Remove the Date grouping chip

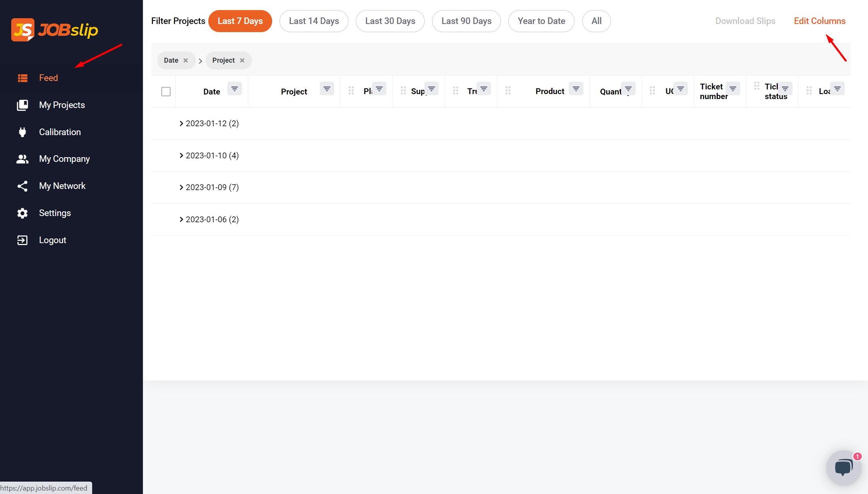tap(186, 60)
